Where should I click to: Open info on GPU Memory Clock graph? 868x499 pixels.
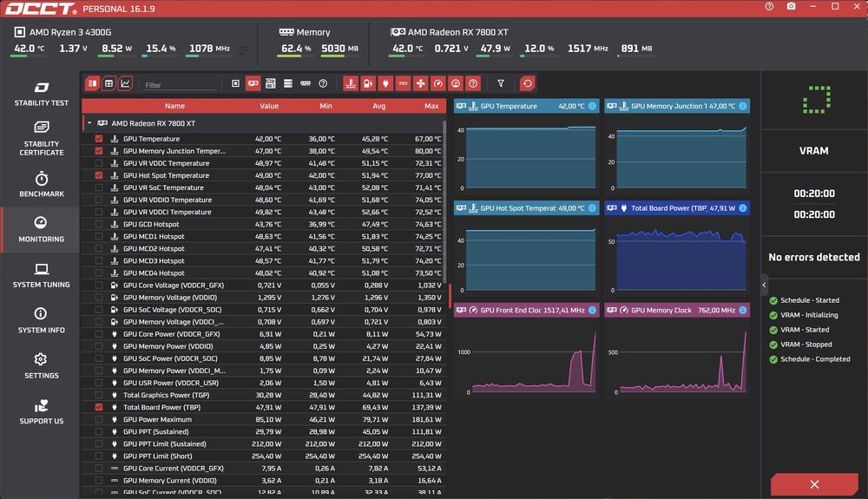tap(743, 311)
